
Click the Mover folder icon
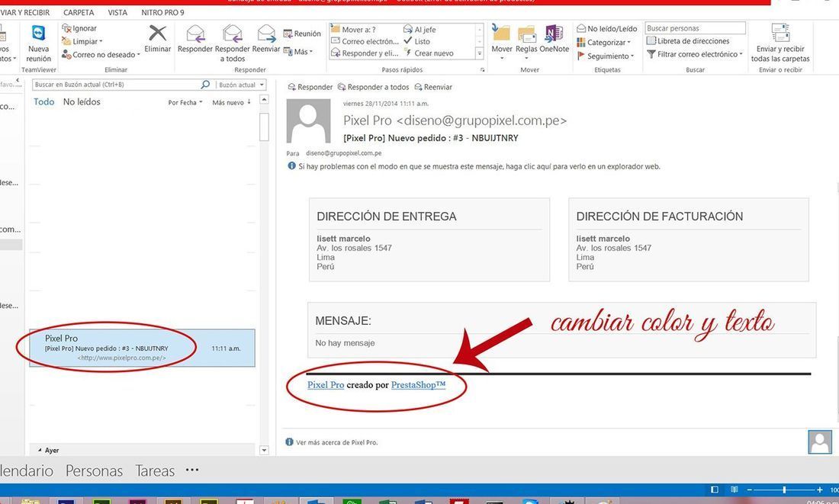pos(501,34)
